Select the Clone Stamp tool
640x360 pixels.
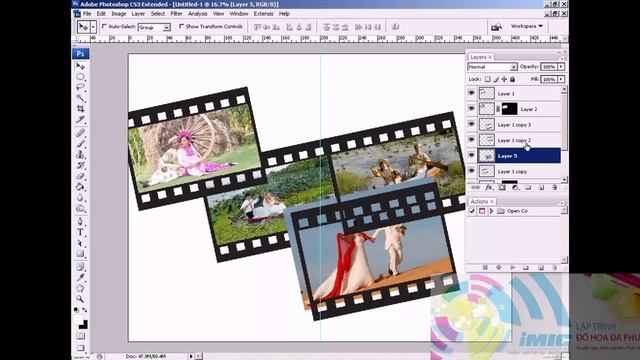click(80, 154)
